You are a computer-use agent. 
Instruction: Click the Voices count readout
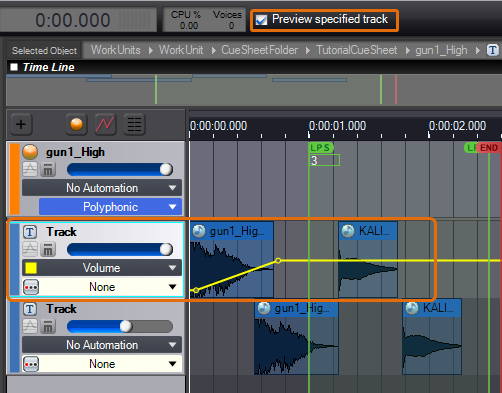click(x=227, y=20)
